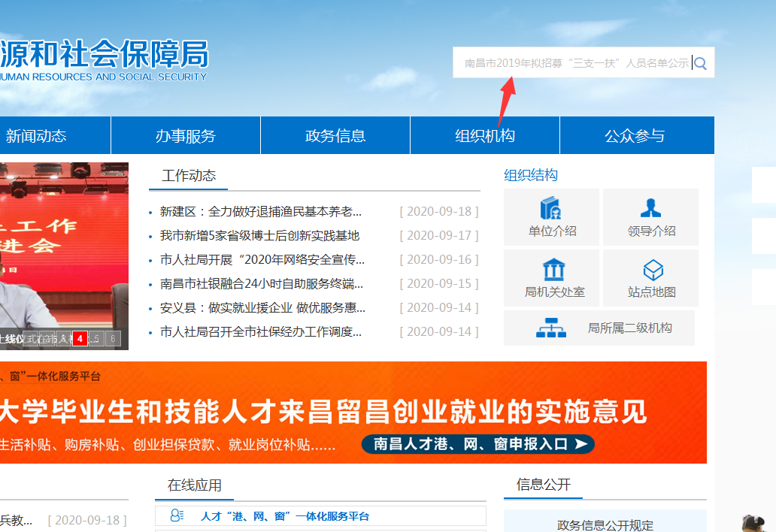This screenshot has height=532, width=776.
Task: Open the 局机关处室 building icon
Action: click(x=552, y=268)
